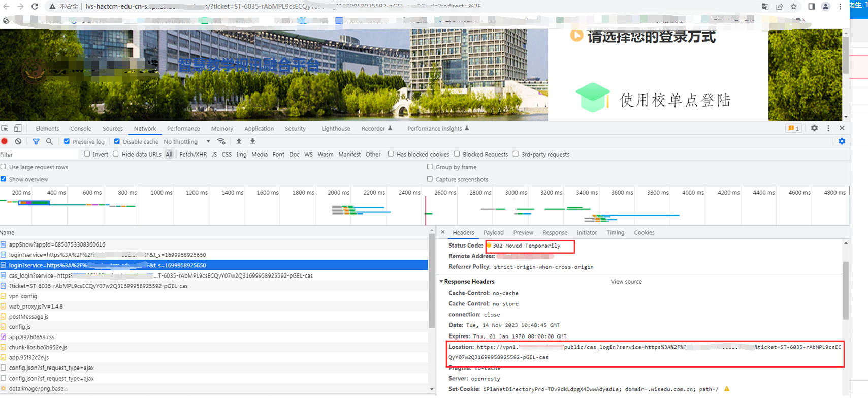Clear the network log
Viewport: 868px width, 398px height.
[x=18, y=141]
